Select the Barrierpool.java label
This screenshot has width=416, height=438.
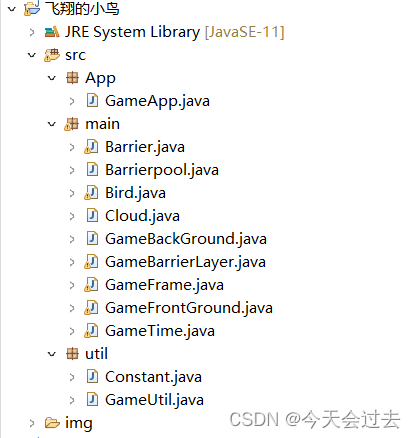tap(162, 170)
